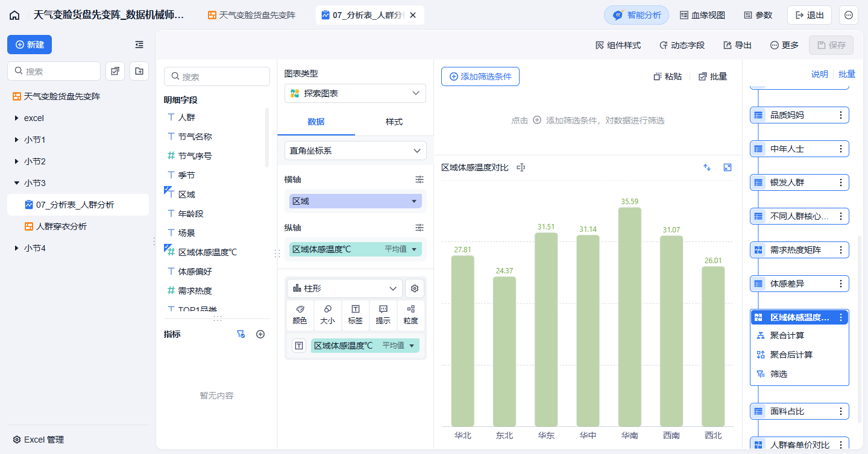Viewport: 868px width, 454px height.
Task: Click the filter icon in 指标 section
Action: click(x=241, y=334)
